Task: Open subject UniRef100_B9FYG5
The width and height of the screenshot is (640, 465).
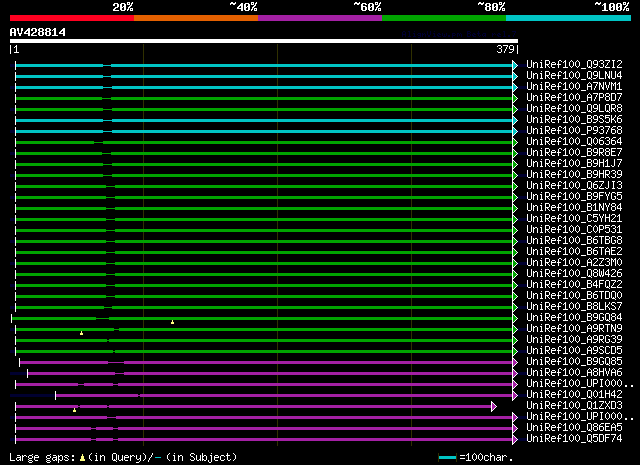Action: point(574,197)
